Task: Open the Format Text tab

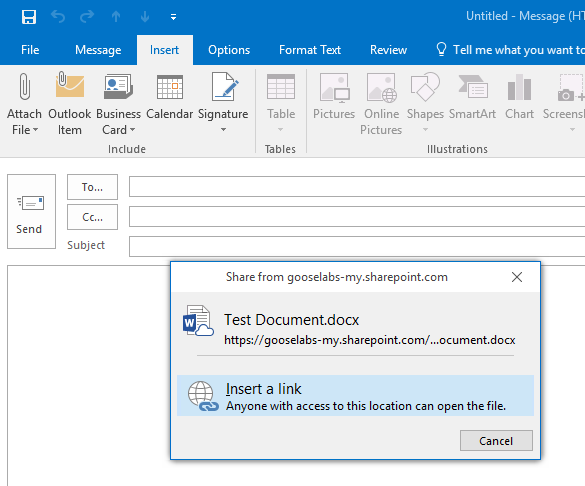Action: click(x=310, y=50)
